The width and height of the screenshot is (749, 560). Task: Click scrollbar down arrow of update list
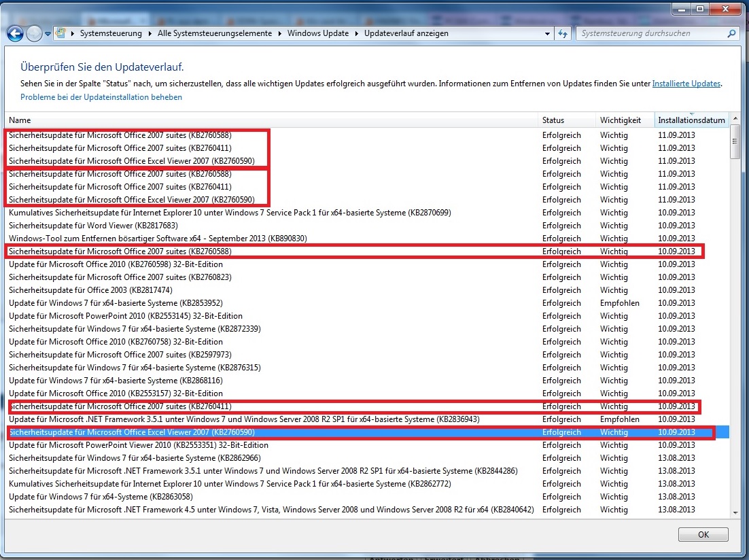pos(735,512)
